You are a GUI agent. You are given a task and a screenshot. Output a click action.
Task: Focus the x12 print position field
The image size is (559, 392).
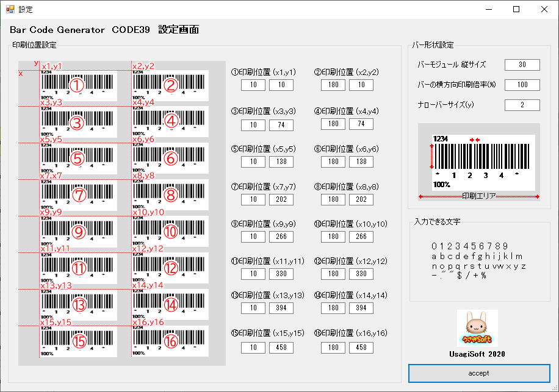(x=333, y=274)
